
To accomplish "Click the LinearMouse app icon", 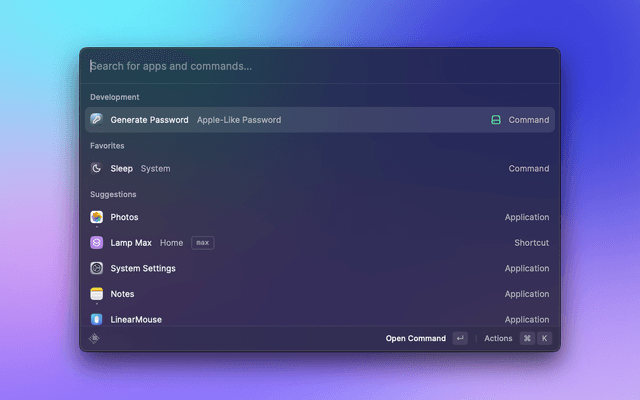I will click(96, 319).
